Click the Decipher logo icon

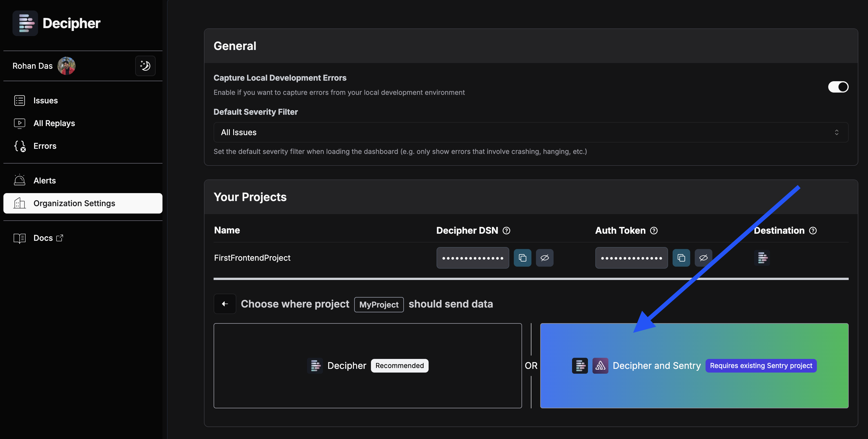[25, 23]
